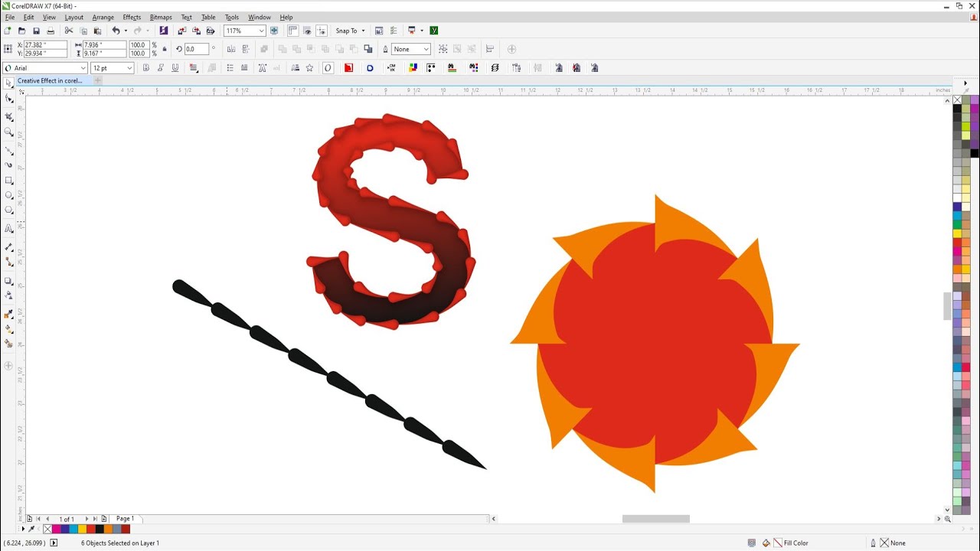Click the New document icon
This screenshot has height=551, width=980.
[x=8, y=31]
